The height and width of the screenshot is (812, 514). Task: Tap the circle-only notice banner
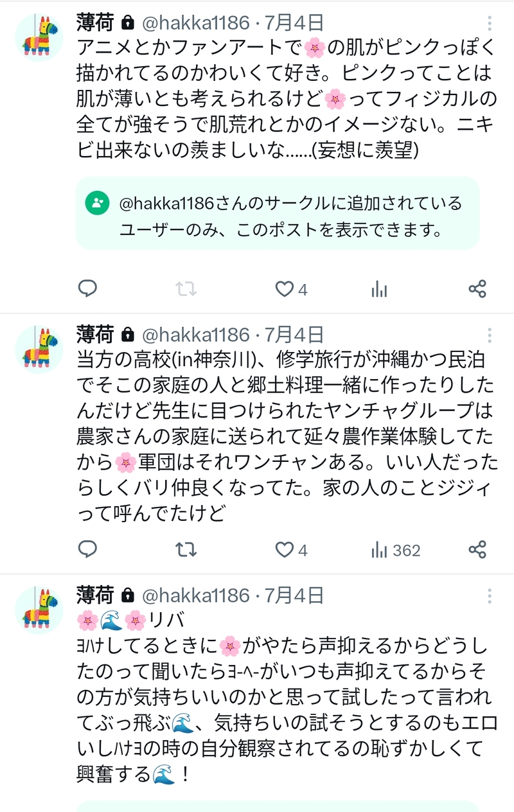(x=278, y=213)
